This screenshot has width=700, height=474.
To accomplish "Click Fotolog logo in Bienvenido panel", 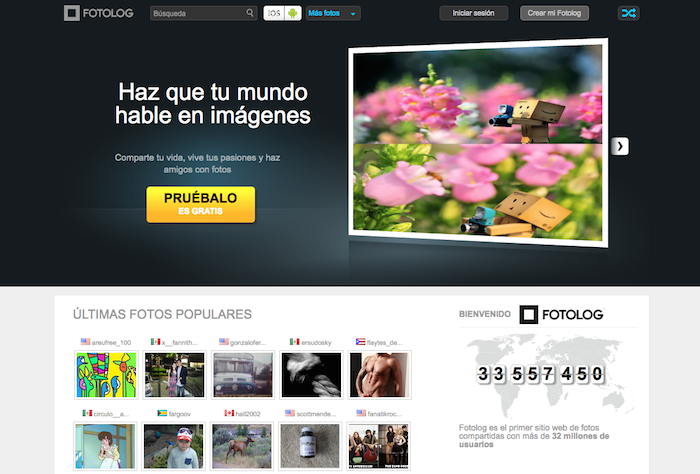I will tap(562, 314).
